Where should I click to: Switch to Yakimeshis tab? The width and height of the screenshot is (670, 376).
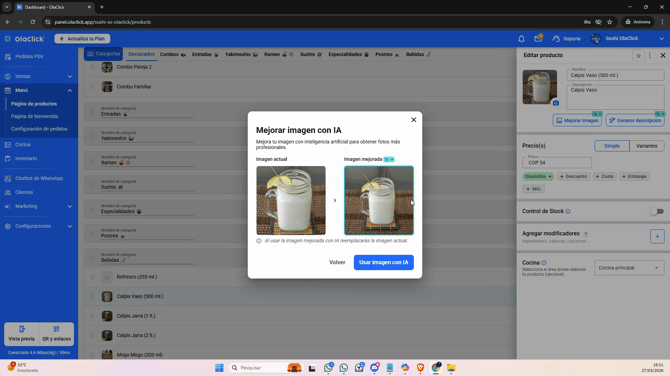[241, 54]
